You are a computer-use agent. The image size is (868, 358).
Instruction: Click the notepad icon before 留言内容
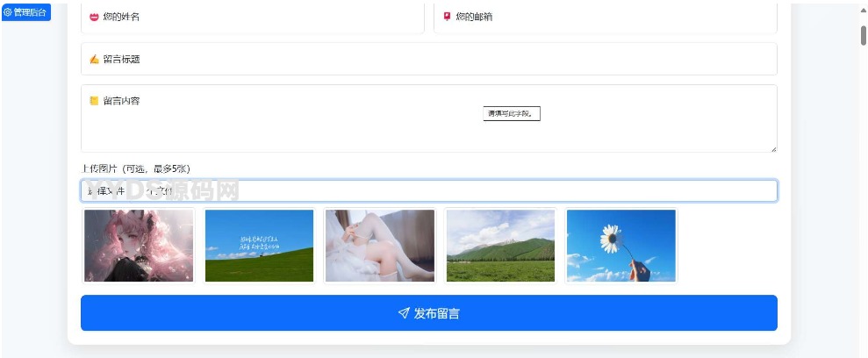tap(94, 101)
